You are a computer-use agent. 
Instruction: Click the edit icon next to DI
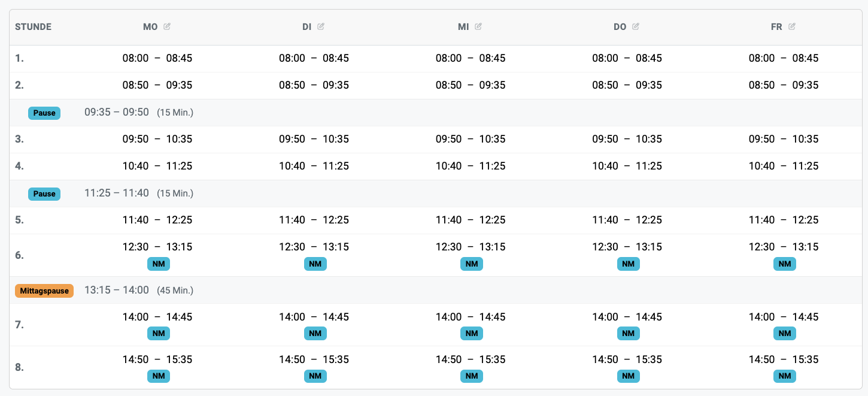click(x=321, y=27)
